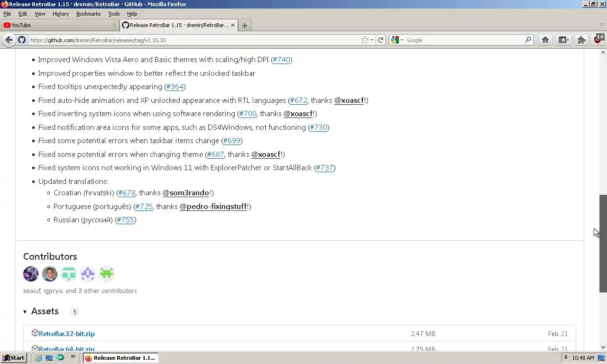Click the Release RetroBar taskbar button
The width and height of the screenshot is (607, 364).
click(x=120, y=358)
